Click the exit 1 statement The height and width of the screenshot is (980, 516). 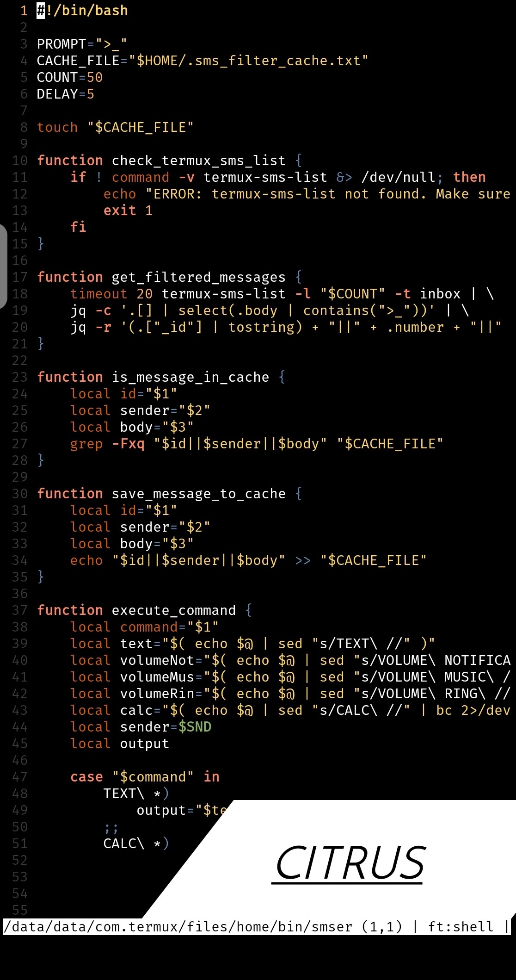128,211
